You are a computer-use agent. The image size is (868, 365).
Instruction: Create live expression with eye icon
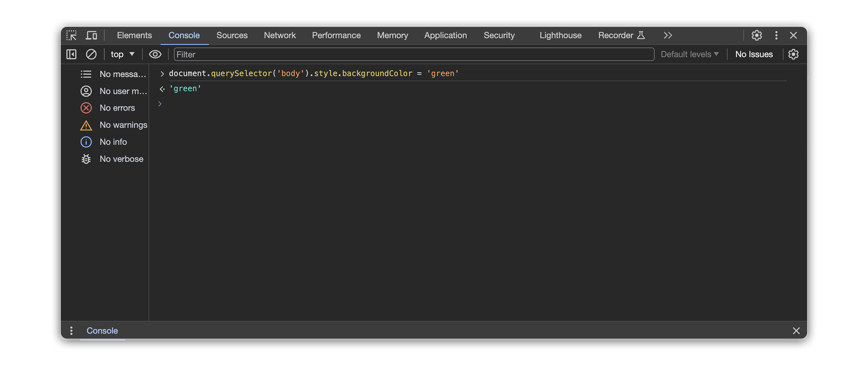click(155, 54)
